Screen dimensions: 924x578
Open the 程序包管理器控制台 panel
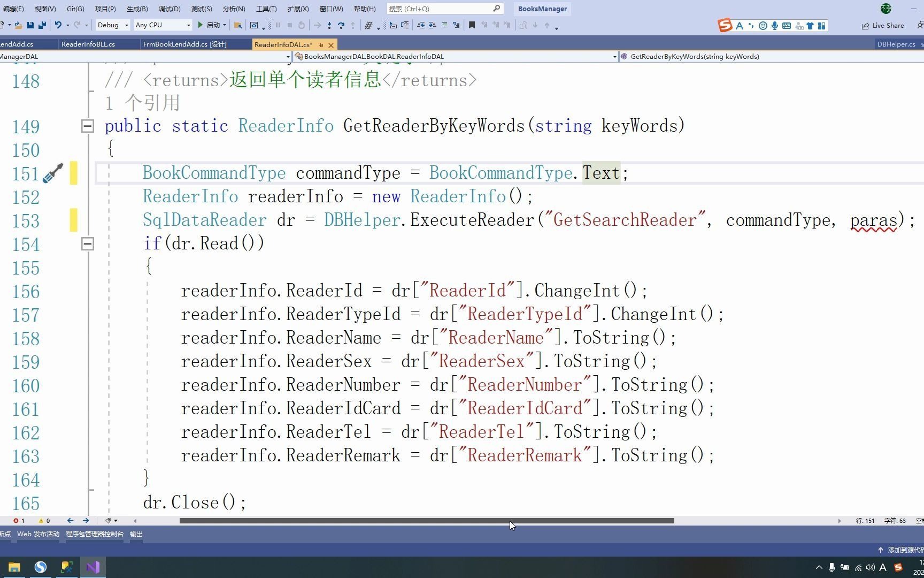95,534
